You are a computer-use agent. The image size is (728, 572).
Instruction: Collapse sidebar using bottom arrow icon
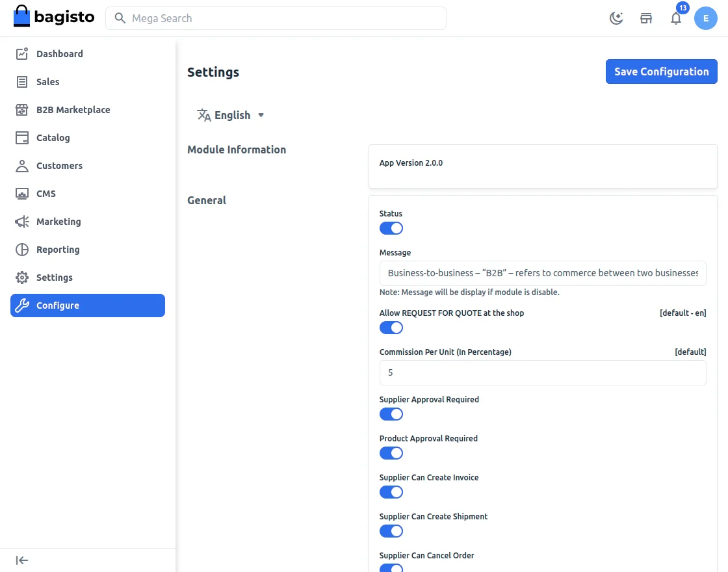coord(22,560)
